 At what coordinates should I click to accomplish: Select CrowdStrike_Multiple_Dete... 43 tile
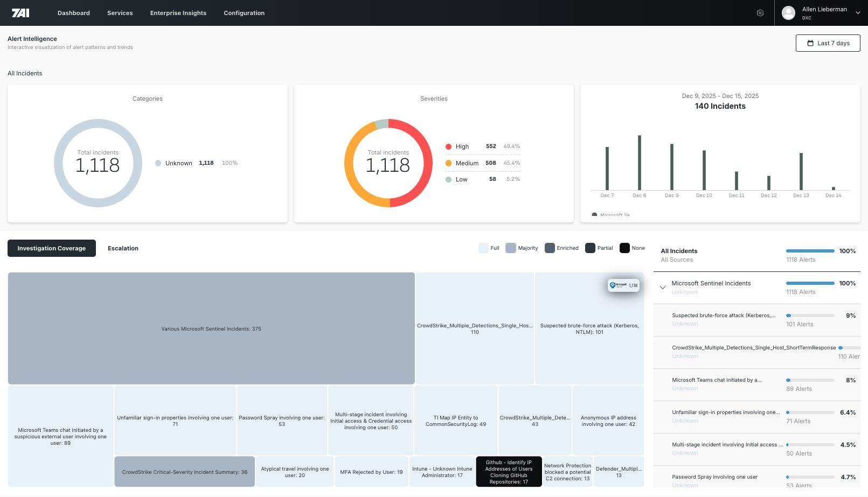pyautogui.click(x=535, y=420)
